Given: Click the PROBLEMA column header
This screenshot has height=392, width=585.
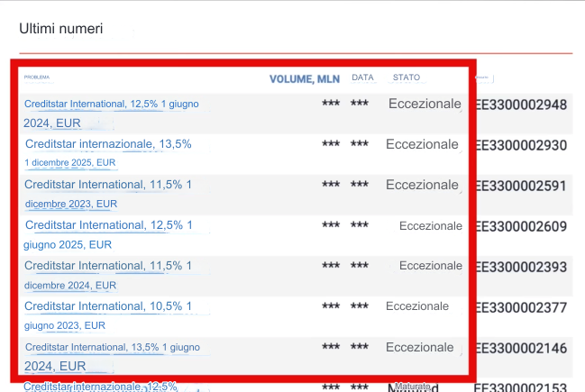Looking at the screenshot, I should [x=37, y=77].
